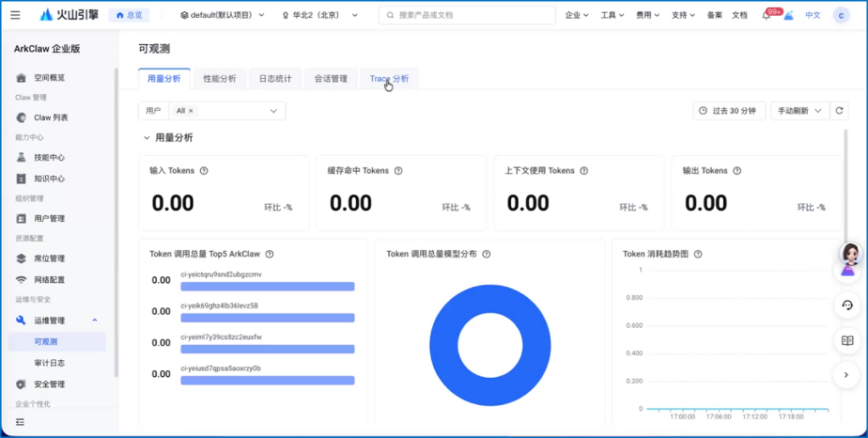Switch to the Trace 分析 tab

389,79
